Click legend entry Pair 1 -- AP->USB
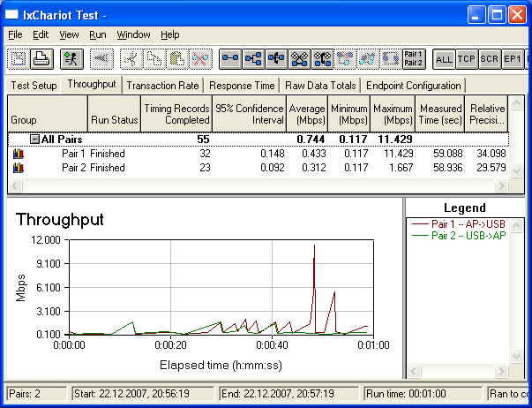Image resolution: width=532 pixels, height=408 pixels. coord(458,224)
